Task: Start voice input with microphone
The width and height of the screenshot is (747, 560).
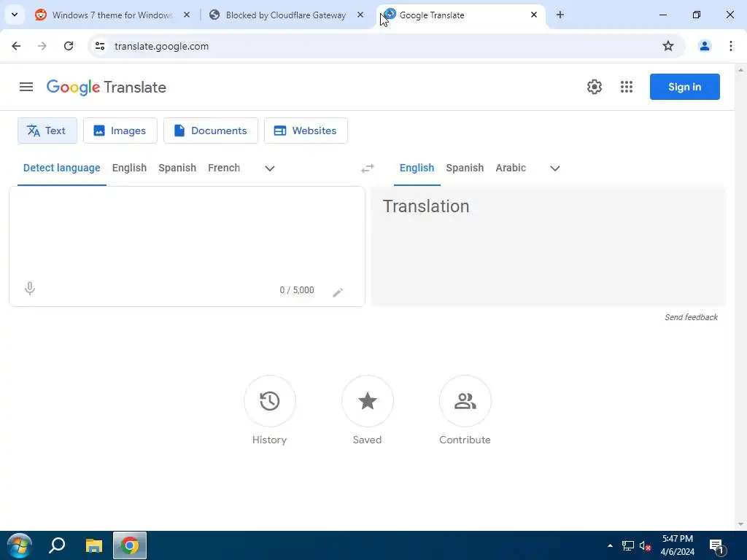Action: pyautogui.click(x=29, y=289)
